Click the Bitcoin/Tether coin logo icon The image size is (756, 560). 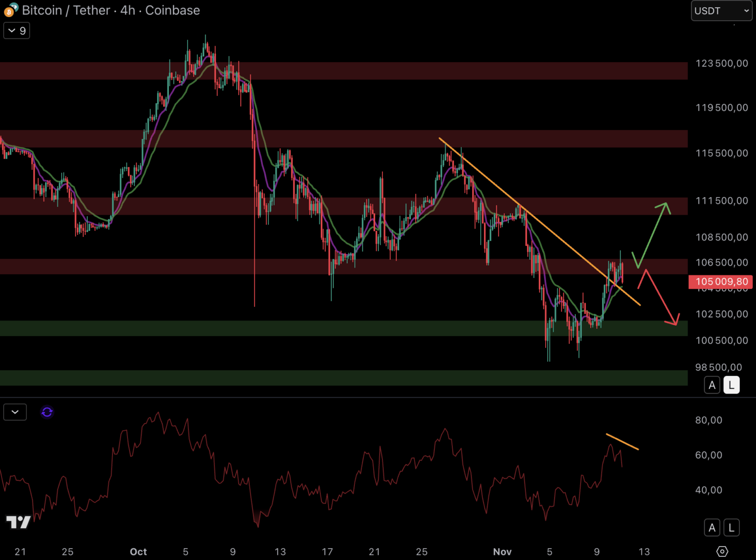point(11,10)
